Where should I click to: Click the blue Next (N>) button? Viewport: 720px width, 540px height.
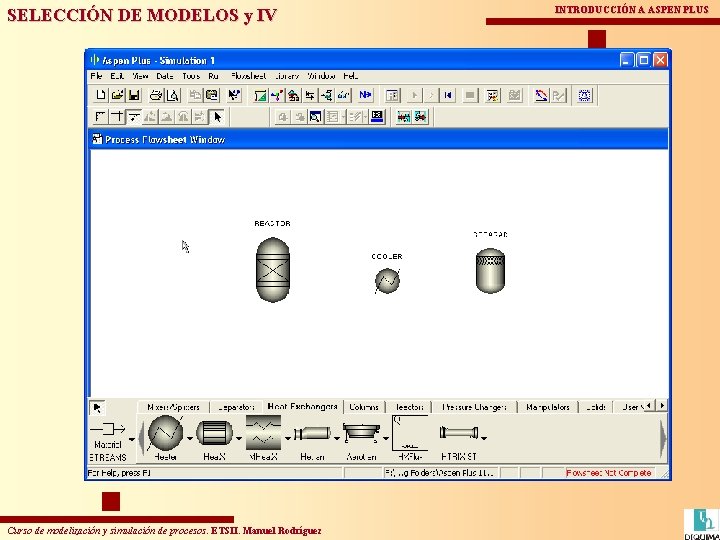tap(366, 95)
